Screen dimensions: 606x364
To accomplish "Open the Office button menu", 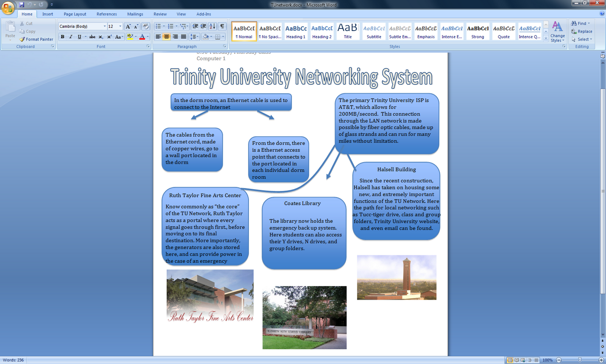I will click(x=8, y=7).
